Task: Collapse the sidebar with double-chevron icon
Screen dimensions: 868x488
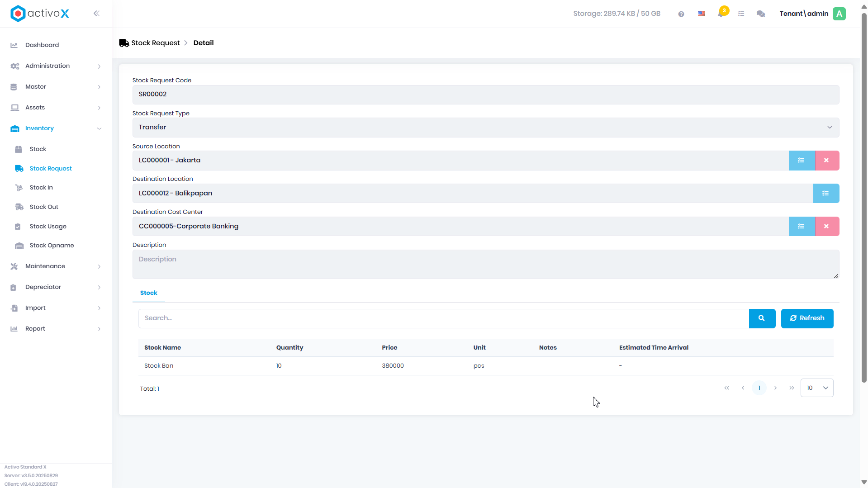Action: pos(96,14)
